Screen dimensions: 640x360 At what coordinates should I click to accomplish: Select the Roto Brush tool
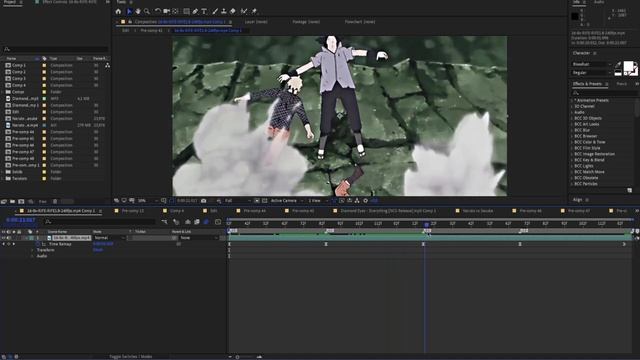coord(244,11)
